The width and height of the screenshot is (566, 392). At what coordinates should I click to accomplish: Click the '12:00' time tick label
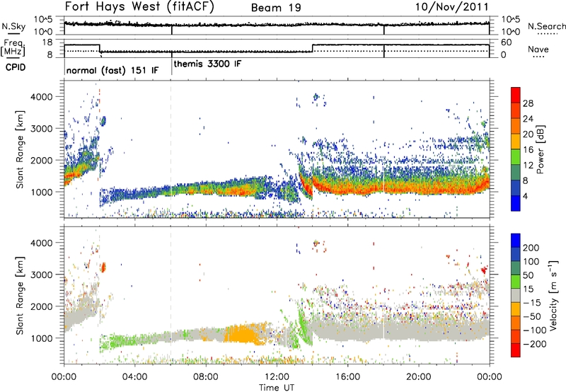pyautogui.click(x=277, y=377)
